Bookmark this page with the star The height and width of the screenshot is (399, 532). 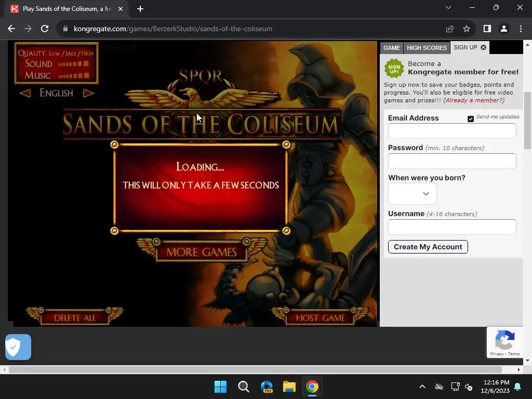pos(467,29)
